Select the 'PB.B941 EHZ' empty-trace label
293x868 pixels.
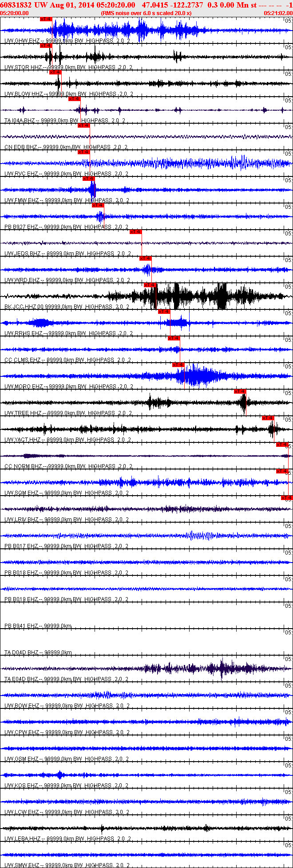click(21, 626)
